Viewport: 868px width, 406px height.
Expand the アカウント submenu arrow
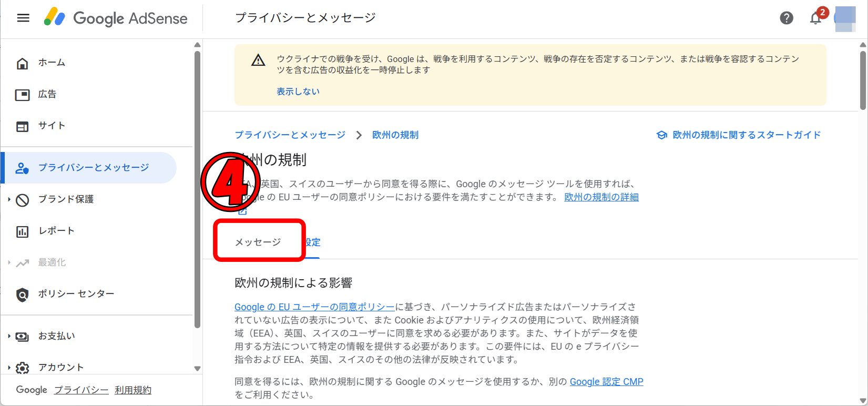[x=9, y=368]
